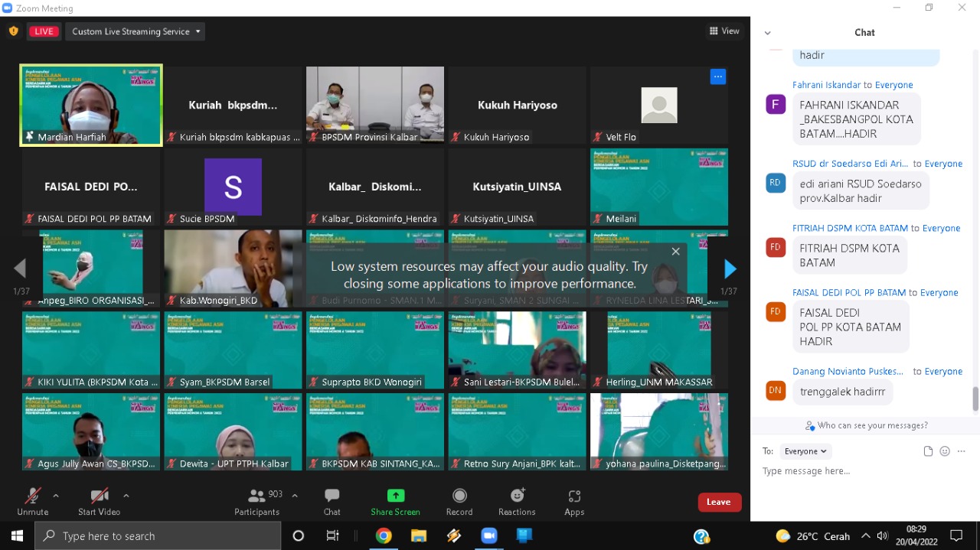Open the chat recipient Everyone dropdown

click(x=805, y=451)
